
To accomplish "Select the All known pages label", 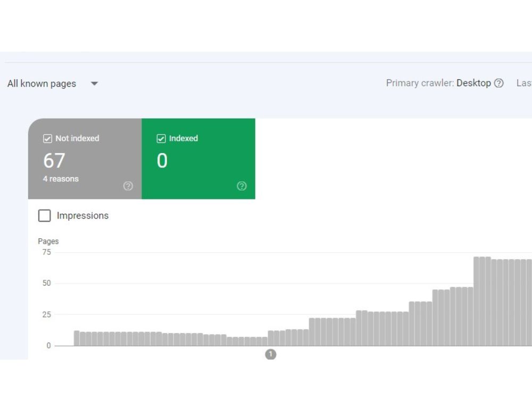I will point(41,84).
